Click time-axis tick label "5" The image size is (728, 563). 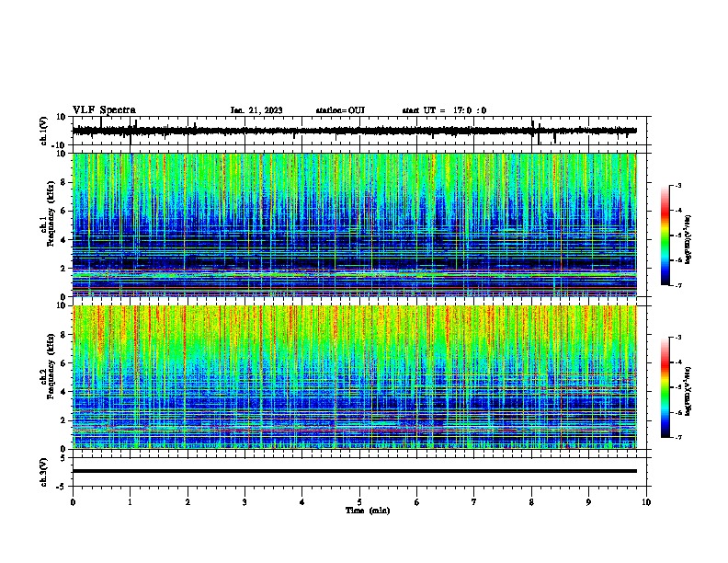pos(359,502)
